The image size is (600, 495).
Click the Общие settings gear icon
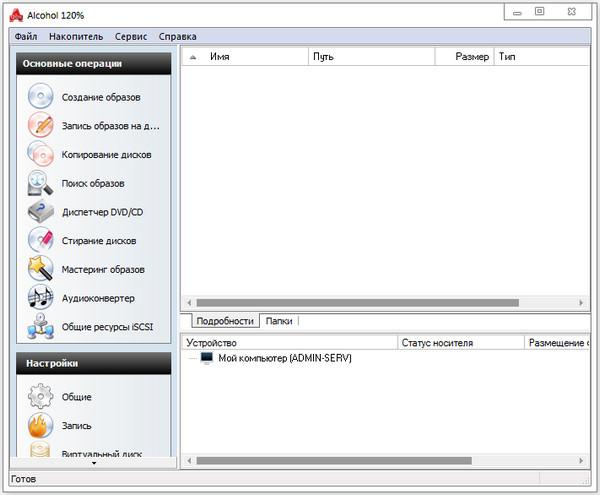pos(40,396)
